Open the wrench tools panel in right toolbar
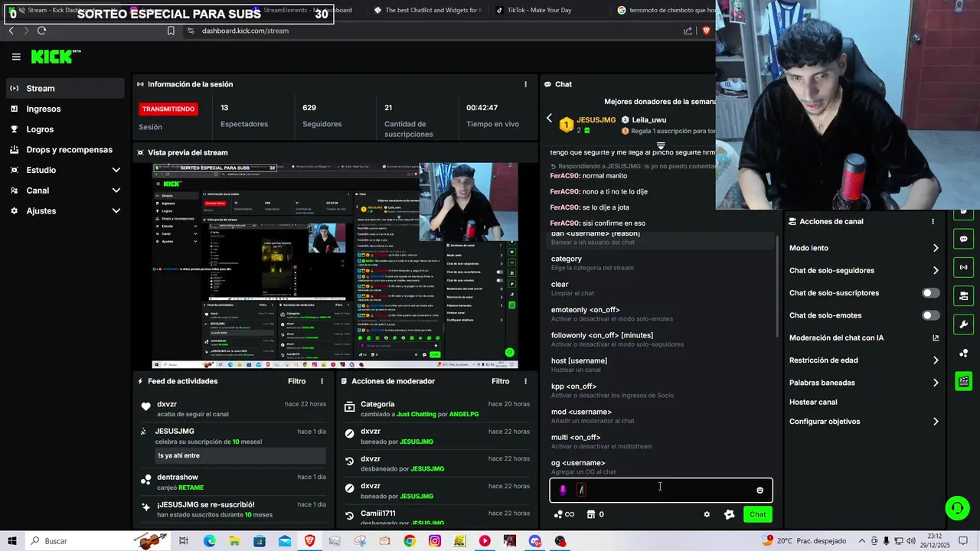This screenshot has width=980, height=551. pos(963,324)
